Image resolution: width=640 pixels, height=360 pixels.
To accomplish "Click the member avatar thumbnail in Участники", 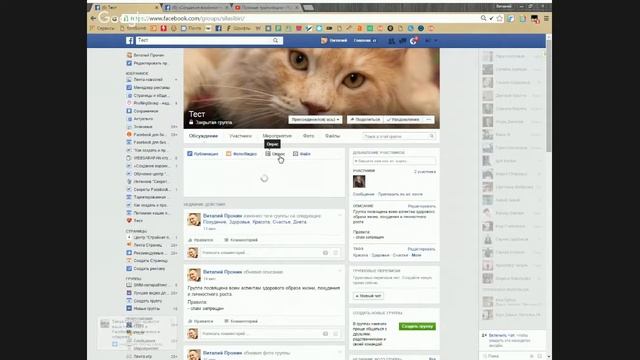I will tap(359, 182).
